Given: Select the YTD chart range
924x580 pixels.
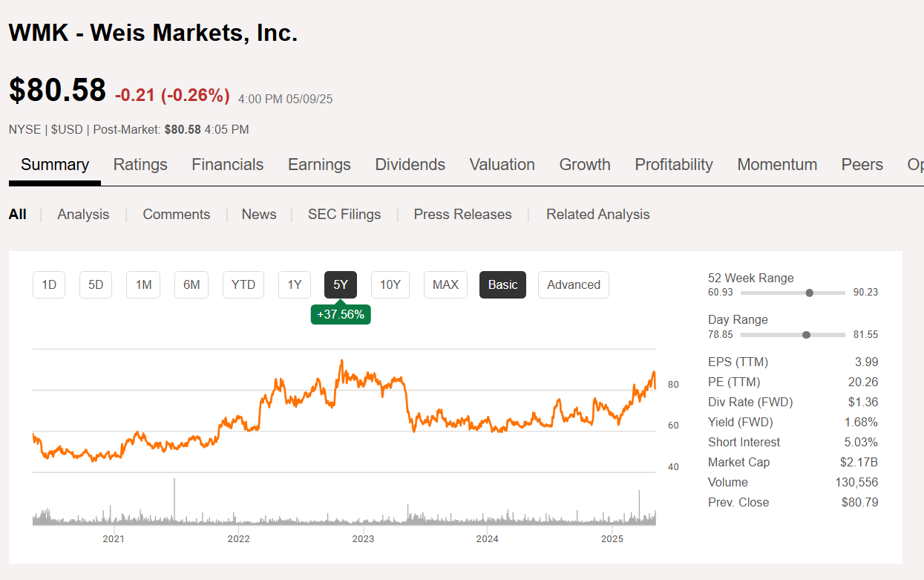Looking at the screenshot, I should [243, 284].
